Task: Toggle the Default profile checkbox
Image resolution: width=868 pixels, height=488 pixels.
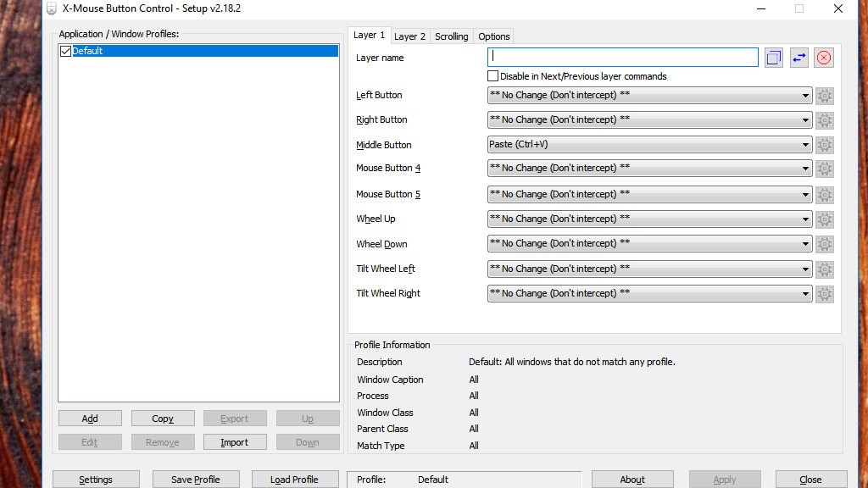Action: [x=65, y=51]
